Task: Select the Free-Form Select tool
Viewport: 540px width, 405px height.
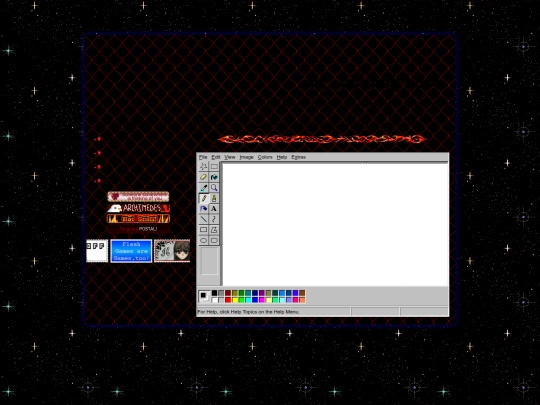Action: coord(204,167)
